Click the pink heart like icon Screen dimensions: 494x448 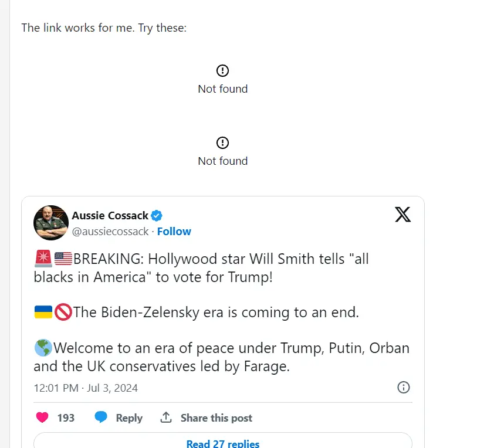coord(42,418)
